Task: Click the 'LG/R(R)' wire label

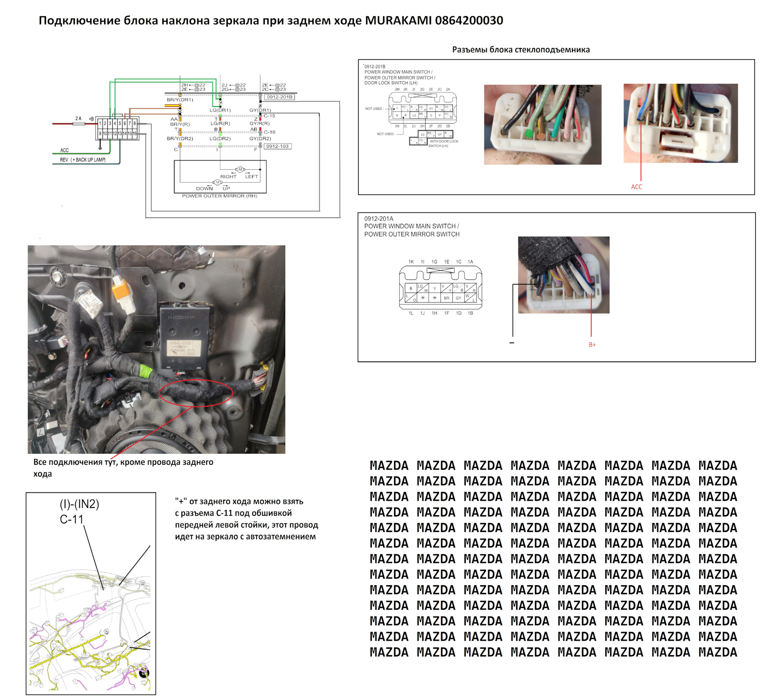Action: (x=220, y=123)
